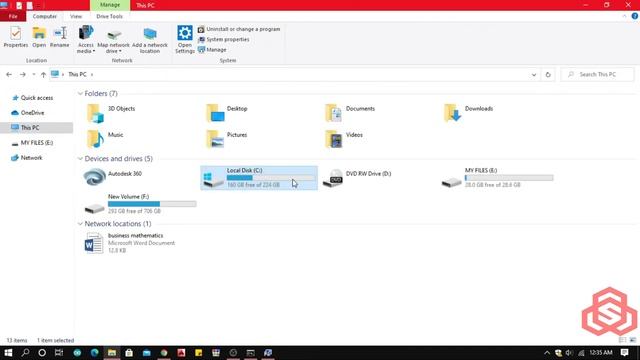
Task: Switch to details view layout
Action: (x=622, y=340)
